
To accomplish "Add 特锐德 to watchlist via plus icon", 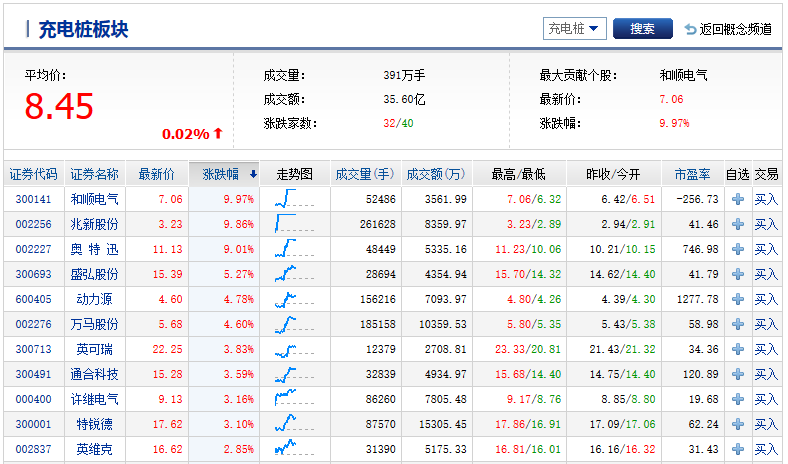I will (737, 424).
